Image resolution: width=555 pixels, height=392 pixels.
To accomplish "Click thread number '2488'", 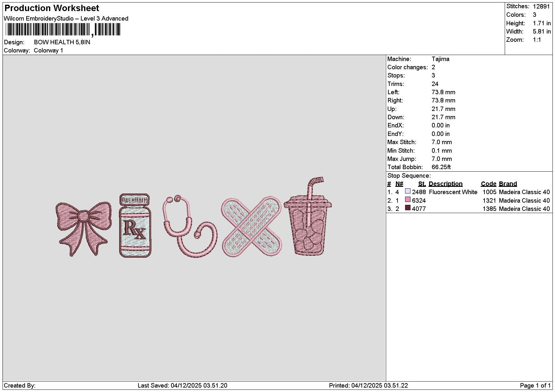I will (x=419, y=192).
